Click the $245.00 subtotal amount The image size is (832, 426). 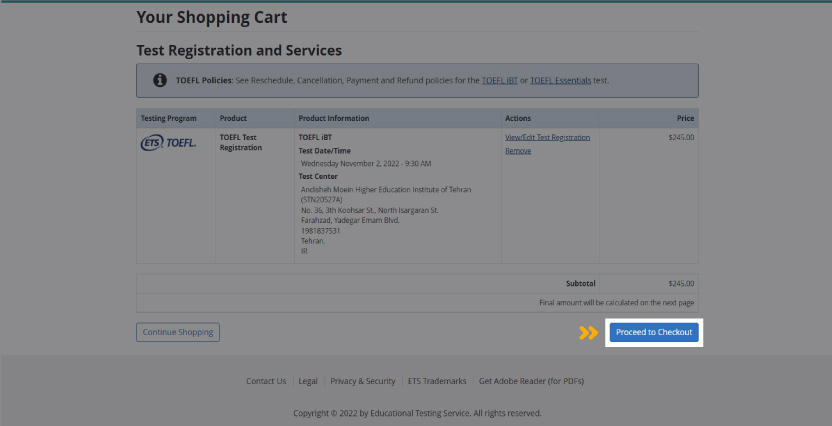pyautogui.click(x=681, y=284)
